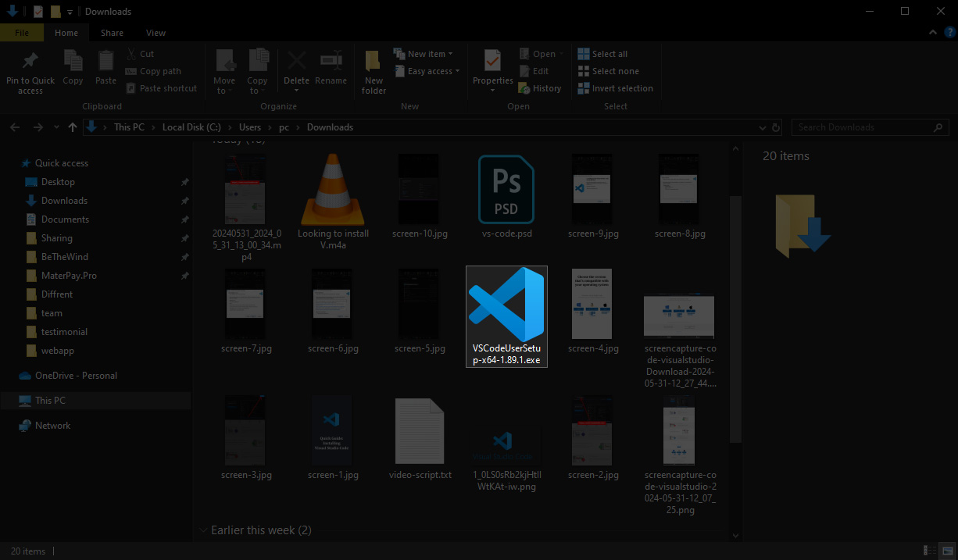Open Quick access in the navigation pane

tap(62, 163)
